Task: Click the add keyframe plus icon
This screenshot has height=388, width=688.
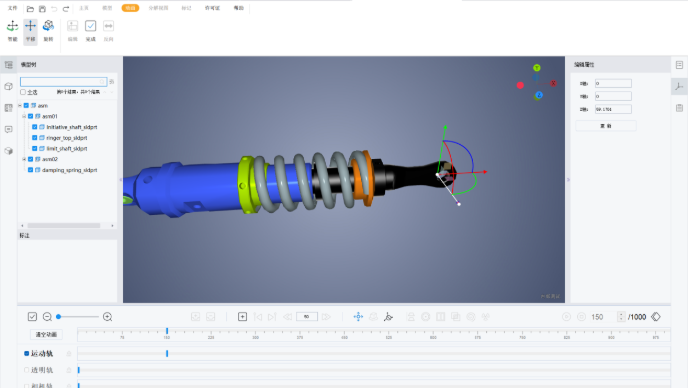Action: (242, 317)
